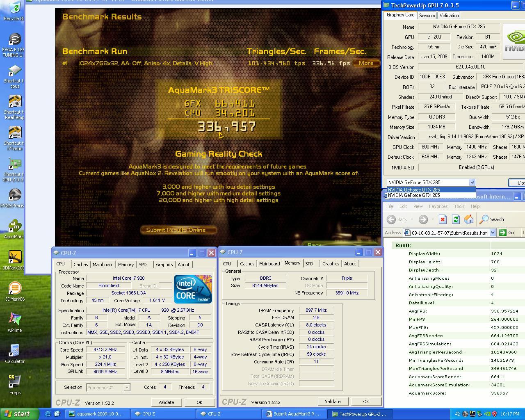Viewport: 525px width, 420px height.
Task: Open GPU selection dropdown arrow in GPU-Z
Action: (x=472, y=182)
